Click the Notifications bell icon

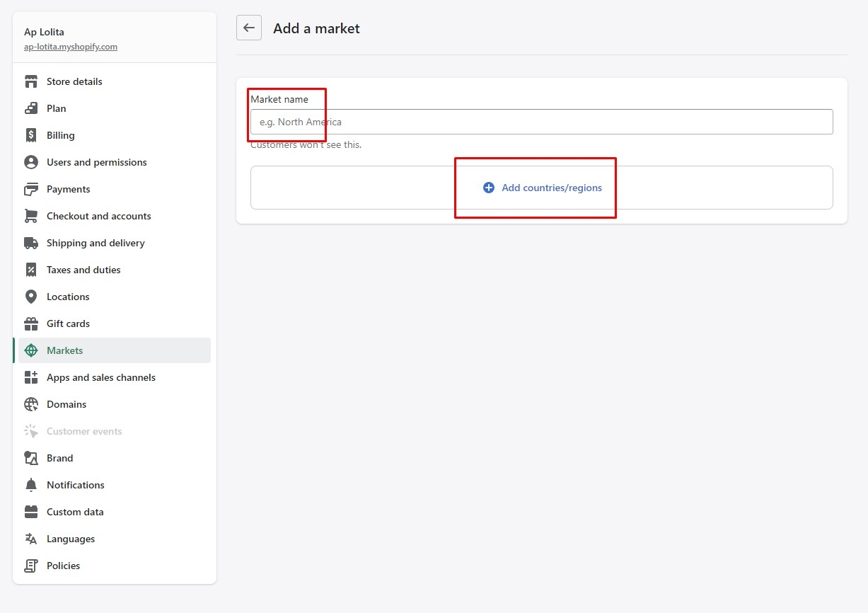click(31, 485)
